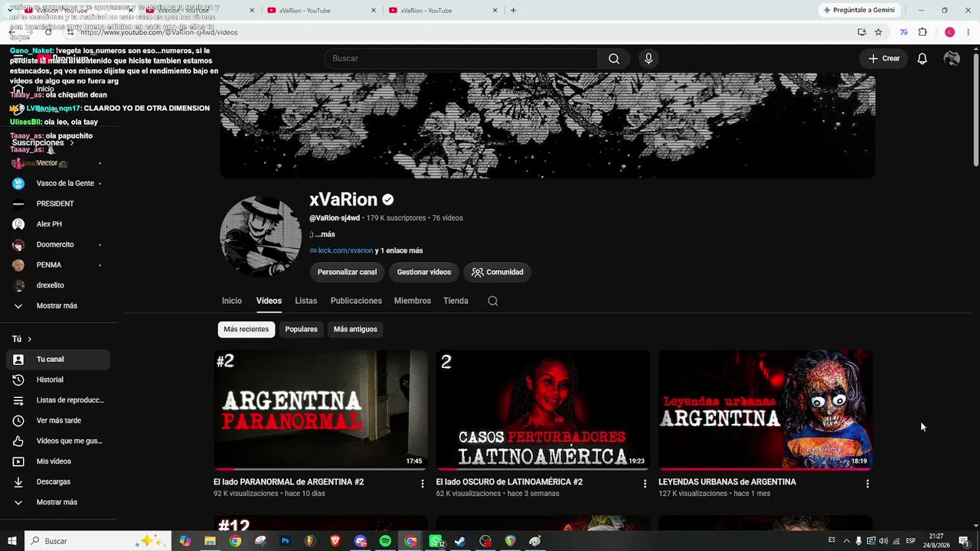Image resolution: width=980 pixels, height=551 pixels.
Task: Expand the channel description with ...más
Action: (325, 234)
